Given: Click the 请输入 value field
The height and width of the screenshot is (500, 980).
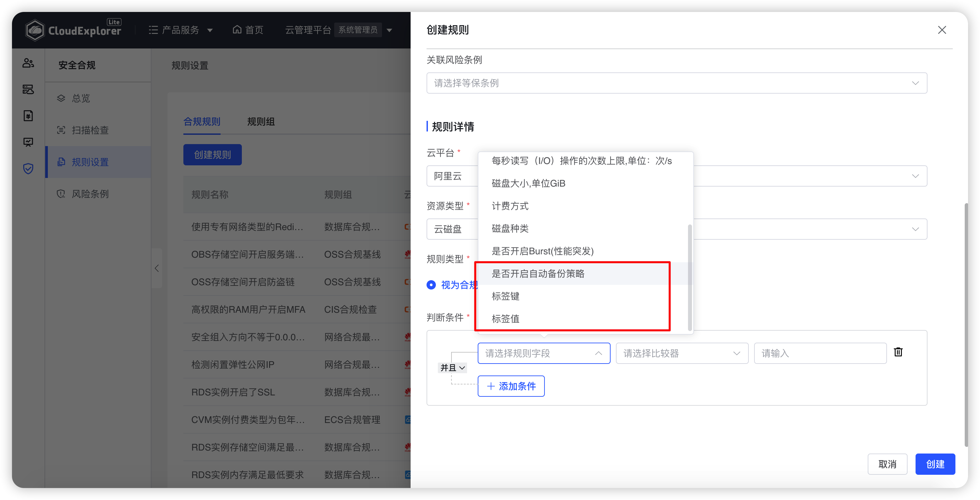Looking at the screenshot, I should pyautogui.click(x=820, y=353).
